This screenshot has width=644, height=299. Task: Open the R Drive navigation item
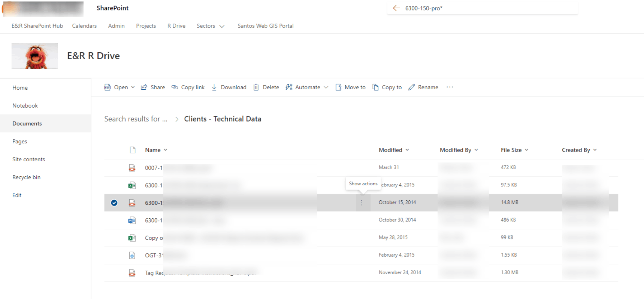tap(176, 26)
